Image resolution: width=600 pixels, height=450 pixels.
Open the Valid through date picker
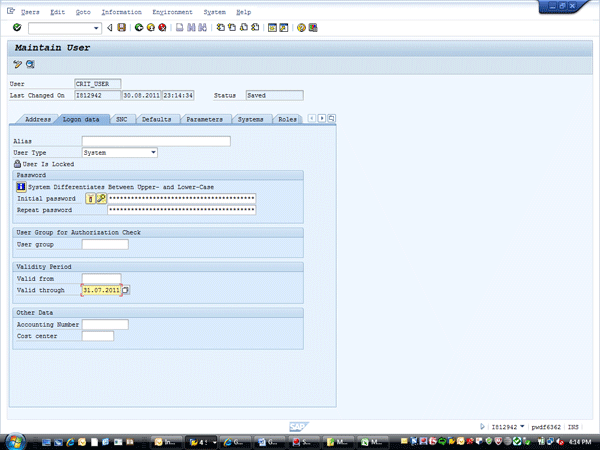pos(126,290)
